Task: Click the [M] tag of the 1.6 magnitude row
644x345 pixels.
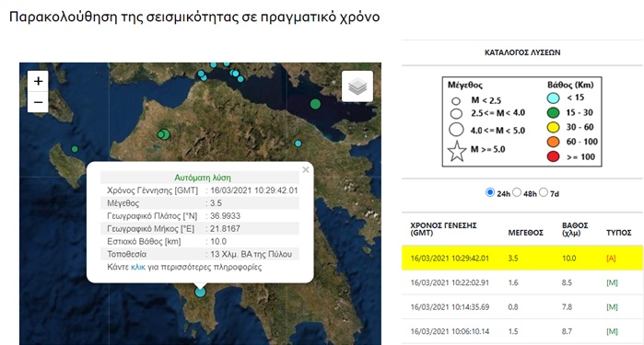Action: [x=612, y=282]
